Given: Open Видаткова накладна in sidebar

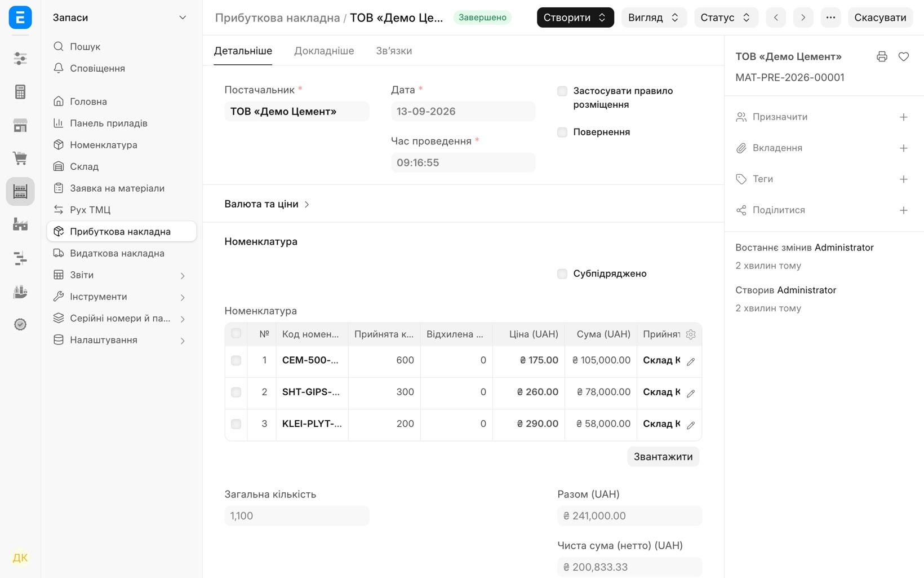Looking at the screenshot, I should [121, 253].
